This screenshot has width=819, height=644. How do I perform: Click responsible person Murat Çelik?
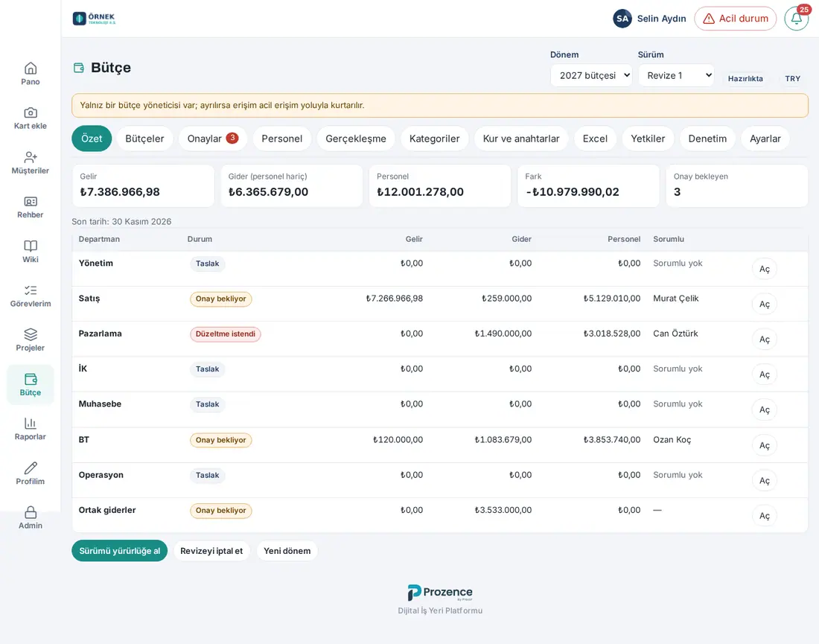tap(675, 299)
